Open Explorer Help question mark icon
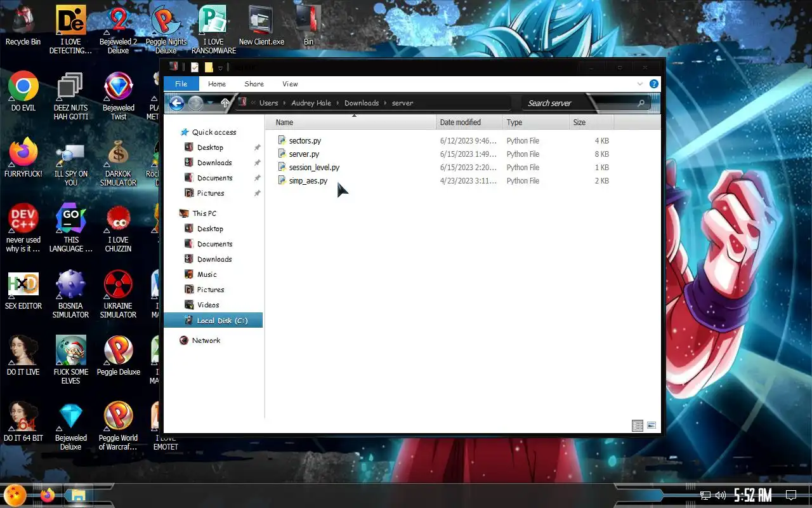 pyautogui.click(x=653, y=84)
